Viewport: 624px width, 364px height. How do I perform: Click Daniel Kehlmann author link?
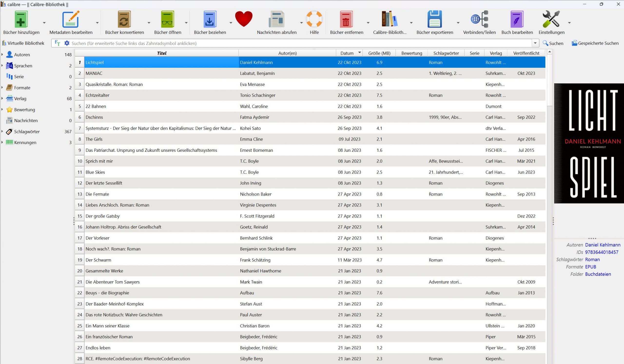tap(603, 245)
